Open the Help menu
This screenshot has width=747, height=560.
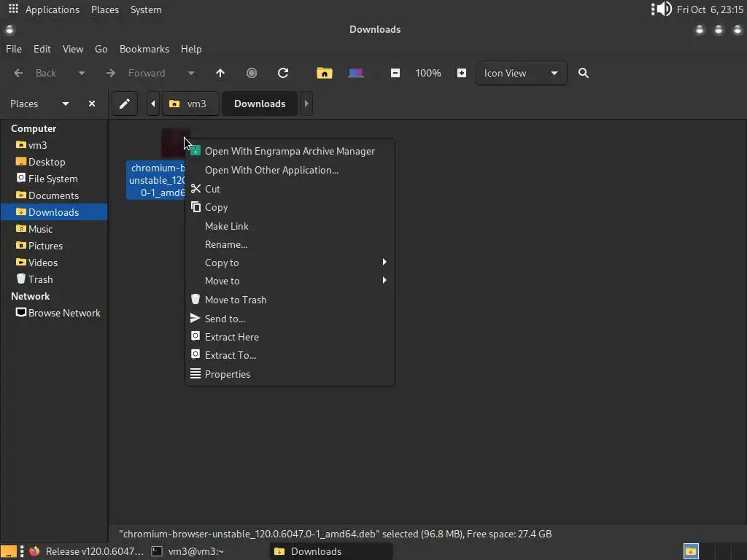(191, 49)
